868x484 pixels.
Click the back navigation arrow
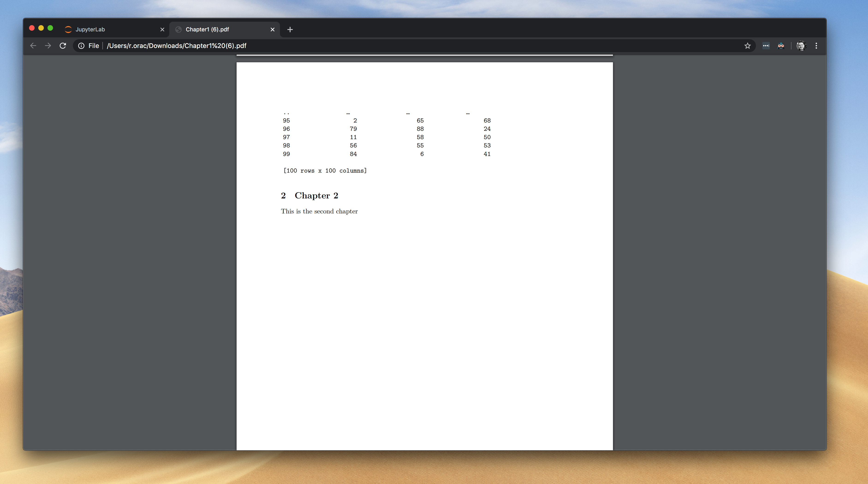point(33,45)
